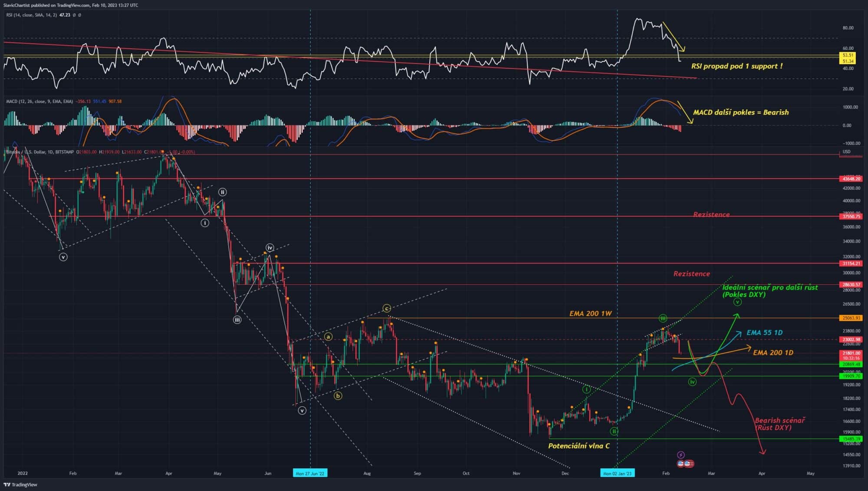Select white wave (v) label at January 2022 low
868x491 pixels.
[x=63, y=257]
